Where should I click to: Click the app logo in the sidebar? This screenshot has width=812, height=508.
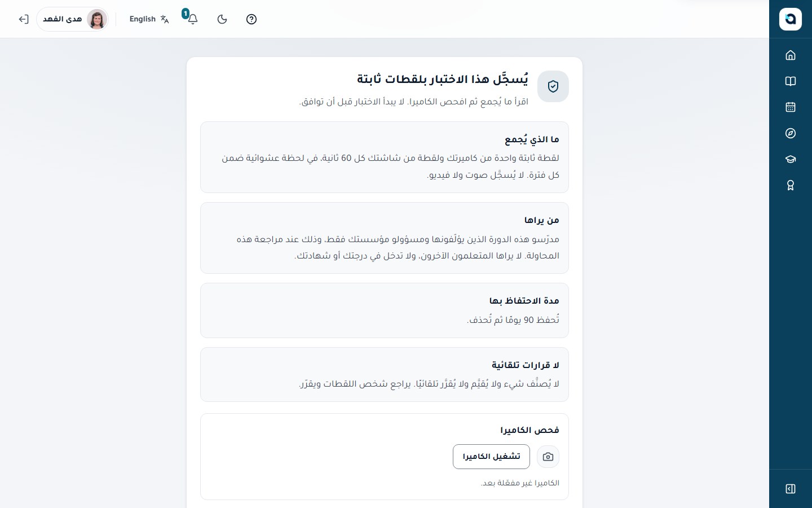point(790,19)
